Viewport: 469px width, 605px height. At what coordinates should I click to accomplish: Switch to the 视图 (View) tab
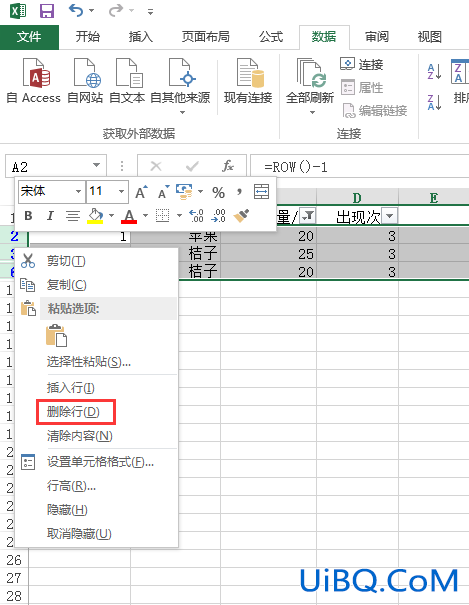coord(429,37)
